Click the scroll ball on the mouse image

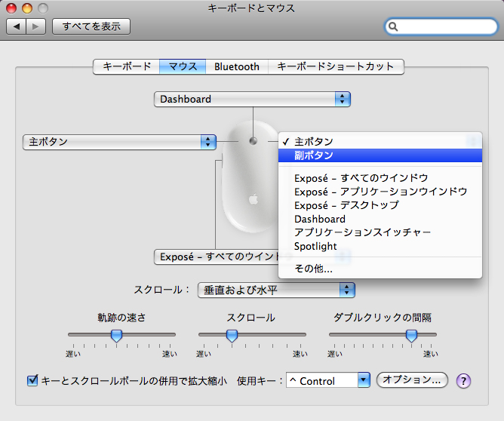(x=254, y=141)
